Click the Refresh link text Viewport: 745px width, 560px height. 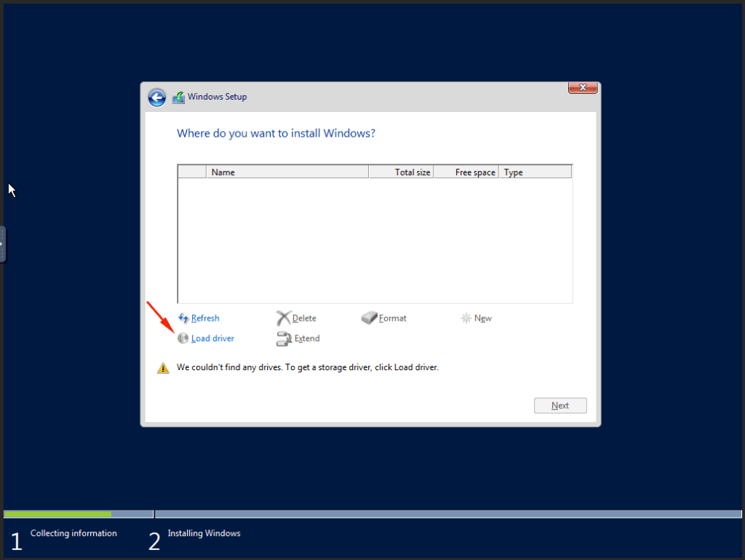pyautogui.click(x=204, y=318)
